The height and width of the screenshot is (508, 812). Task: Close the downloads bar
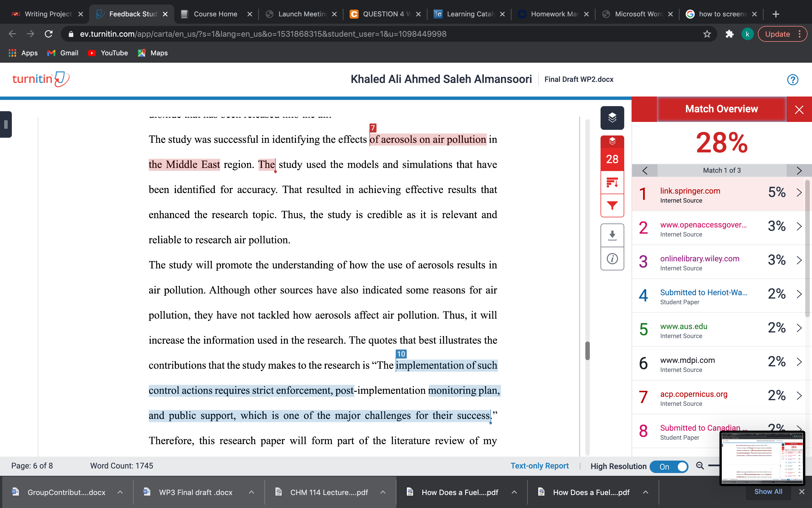[802, 492]
